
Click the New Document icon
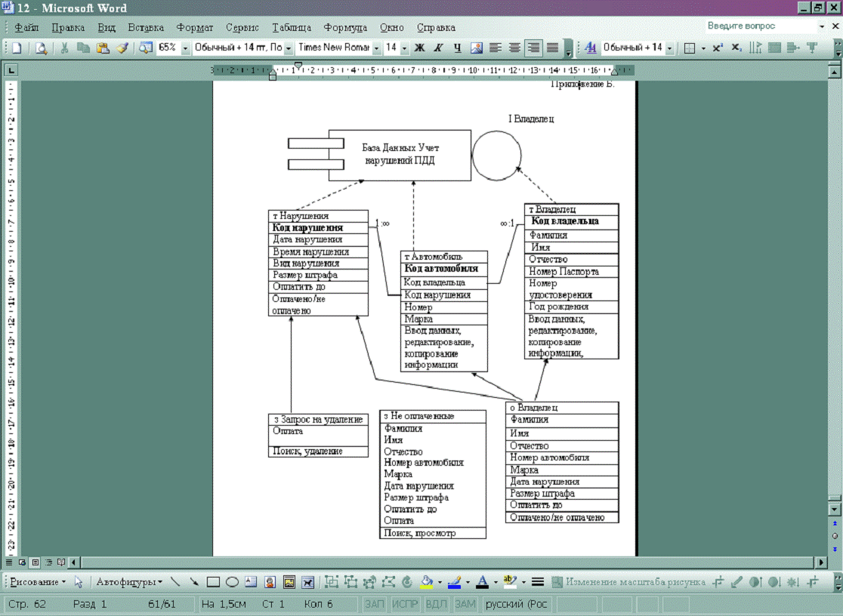pos(17,48)
